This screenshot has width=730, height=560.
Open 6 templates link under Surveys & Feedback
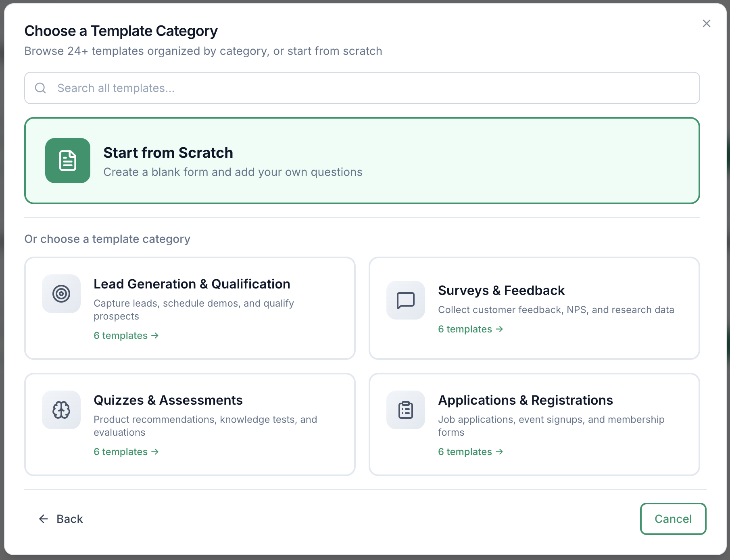[471, 329]
